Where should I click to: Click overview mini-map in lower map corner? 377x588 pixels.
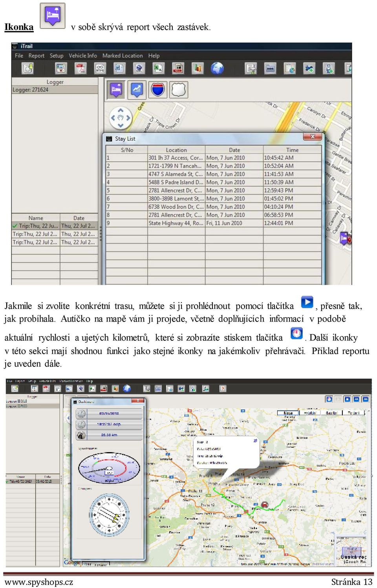tap(351, 551)
